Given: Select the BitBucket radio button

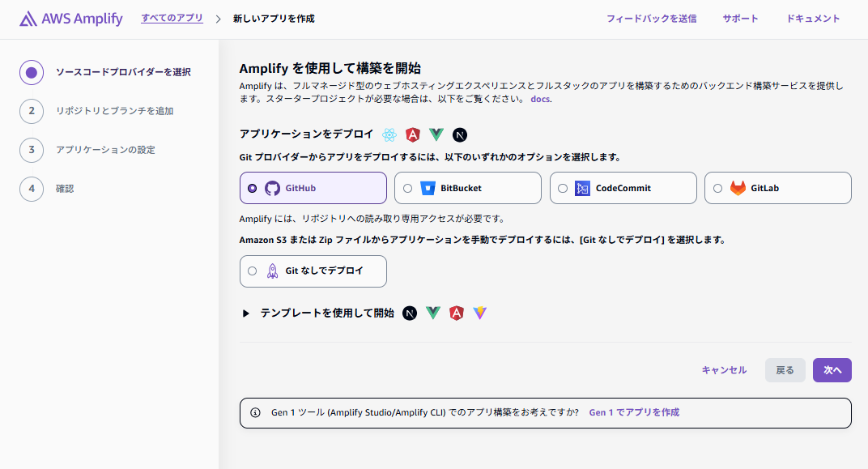Looking at the screenshot, I should 407,188.
